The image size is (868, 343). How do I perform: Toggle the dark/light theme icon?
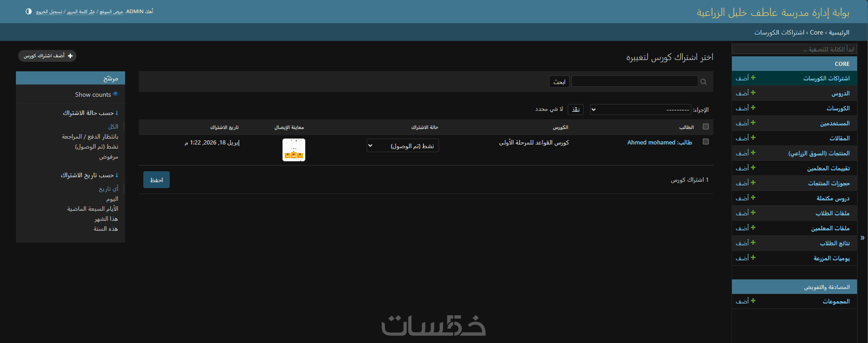point(29,11)
